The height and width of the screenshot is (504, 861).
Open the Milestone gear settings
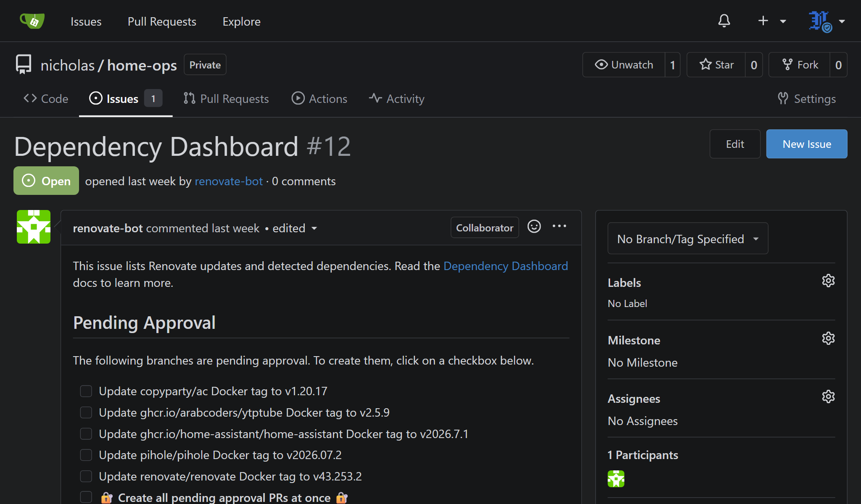pos(828,338)
